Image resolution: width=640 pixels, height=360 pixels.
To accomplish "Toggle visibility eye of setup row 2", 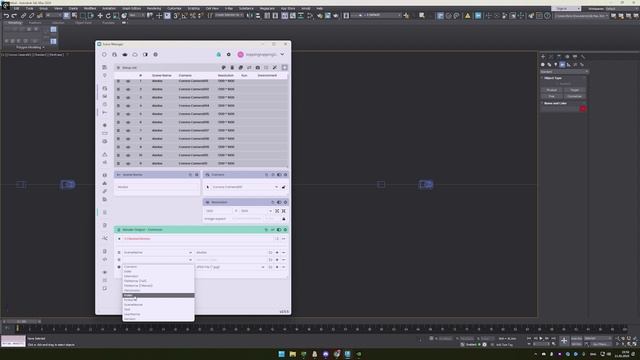I will click(128, 89).
